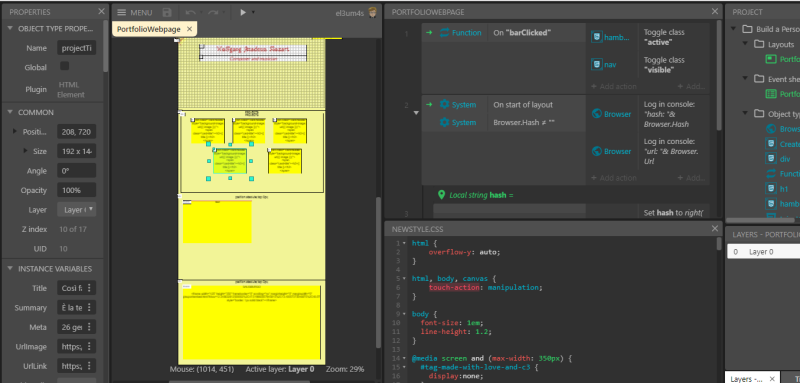Click the Preview play button
Screen dimensions: 800x383
click(x=243, y=13)
